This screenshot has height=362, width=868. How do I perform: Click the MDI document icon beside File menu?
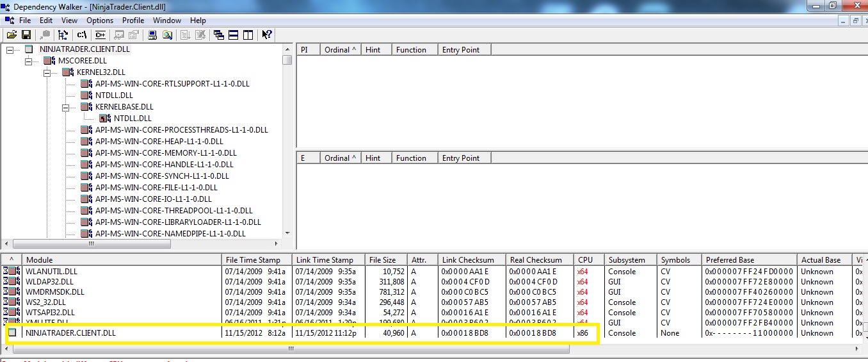[x=9, y=20]
